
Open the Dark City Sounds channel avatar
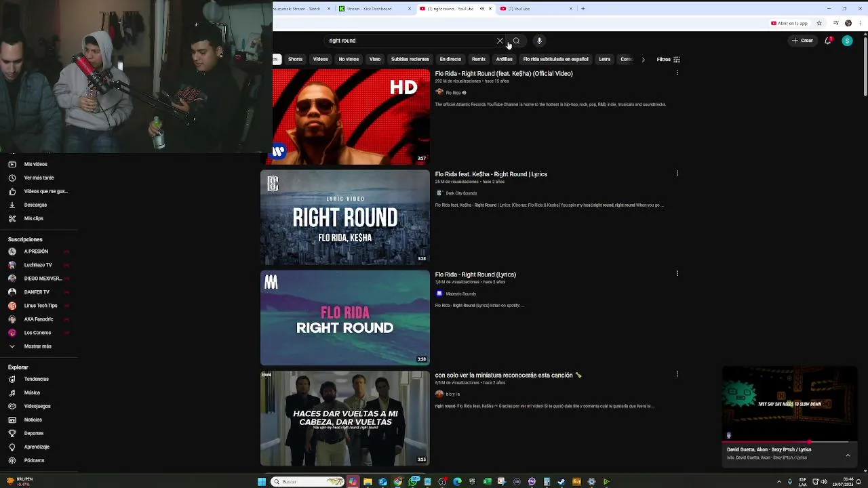[439, 193]
